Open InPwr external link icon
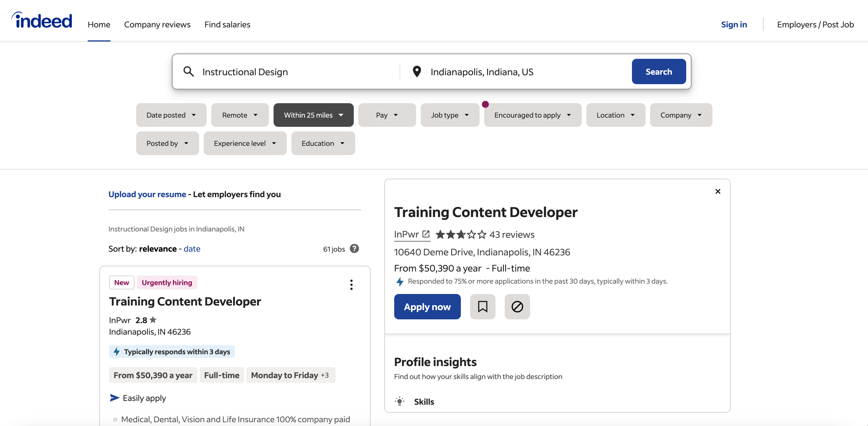The image size is (868, 426). 426,234
